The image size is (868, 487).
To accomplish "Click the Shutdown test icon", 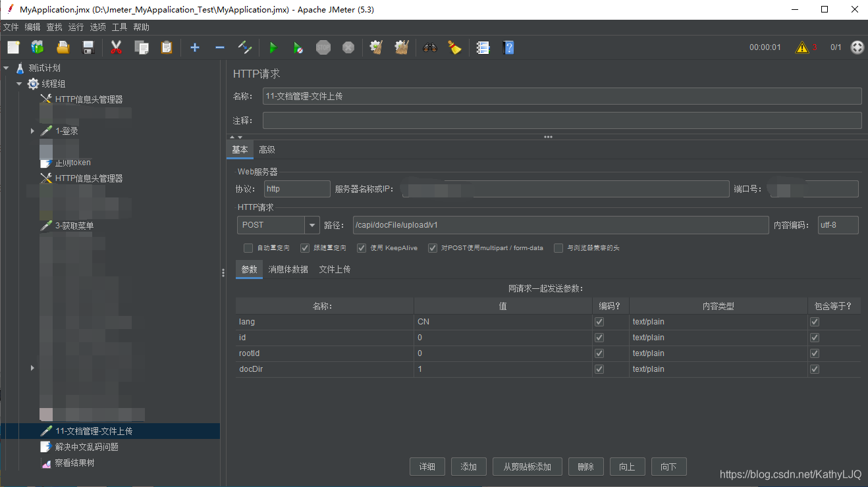I will (x=348, y=47).
